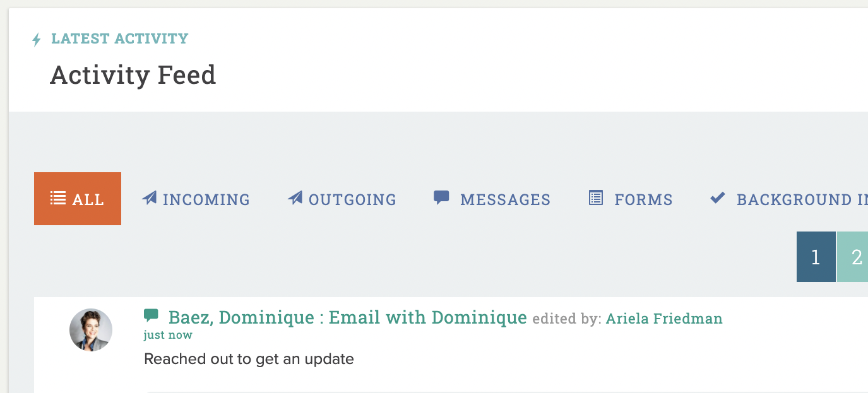868x393 pixels.
Task: Click the paper plane icon beside INCOMING
Action: (149, 198)
